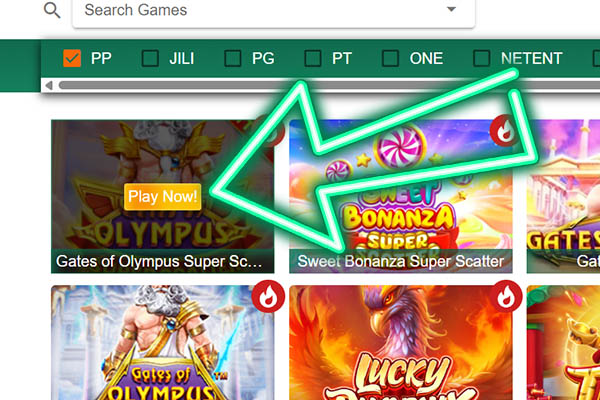The image size is (600, 400).
Task: Uncheck the PP provider checkbox
Action: click(x=72, y=59)
